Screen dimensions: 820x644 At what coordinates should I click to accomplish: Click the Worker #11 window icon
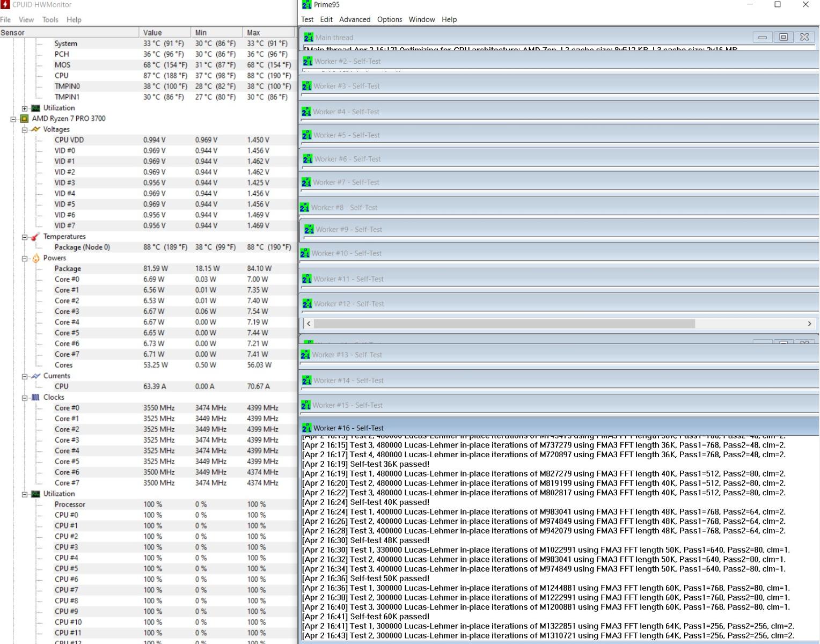pos(306,279)
